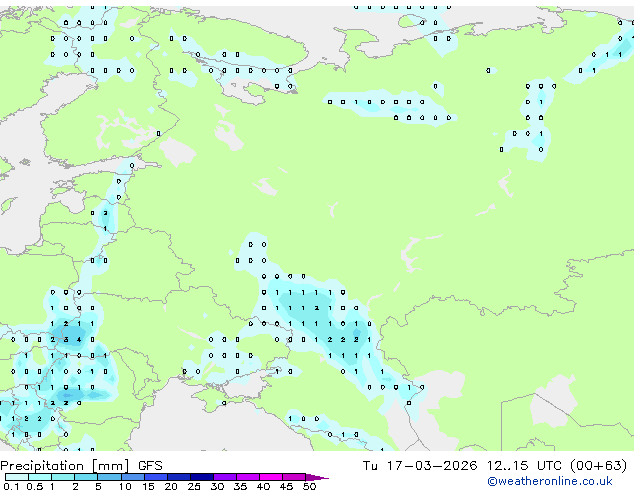
Task: Select the 5–10 mm legend color
Action: pyautogui.click(x=109, y=477)
